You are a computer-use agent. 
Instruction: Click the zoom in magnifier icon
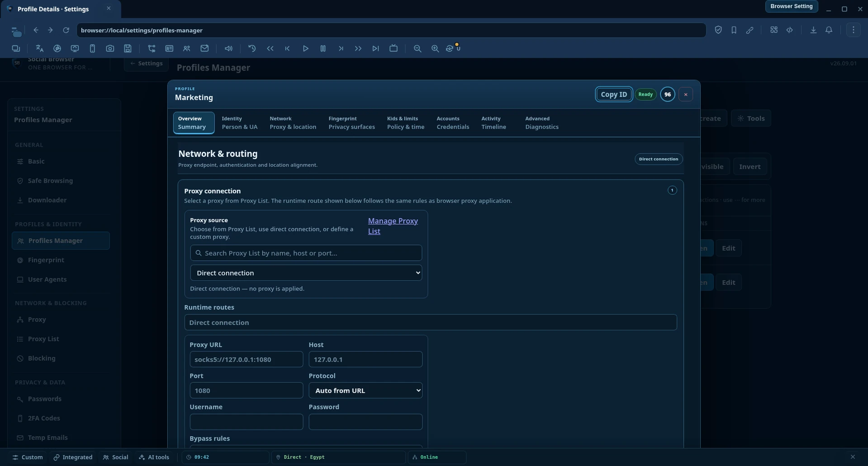pos(435,48)
